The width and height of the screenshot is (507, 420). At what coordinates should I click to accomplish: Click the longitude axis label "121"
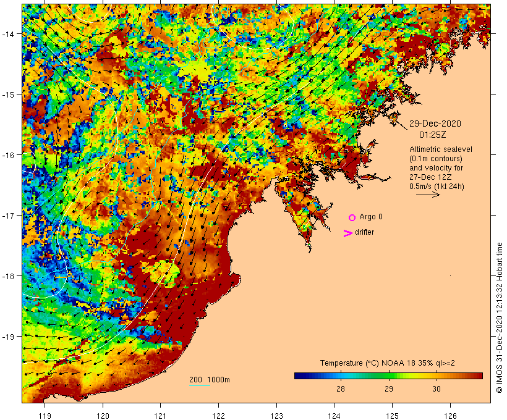[160, 416]
